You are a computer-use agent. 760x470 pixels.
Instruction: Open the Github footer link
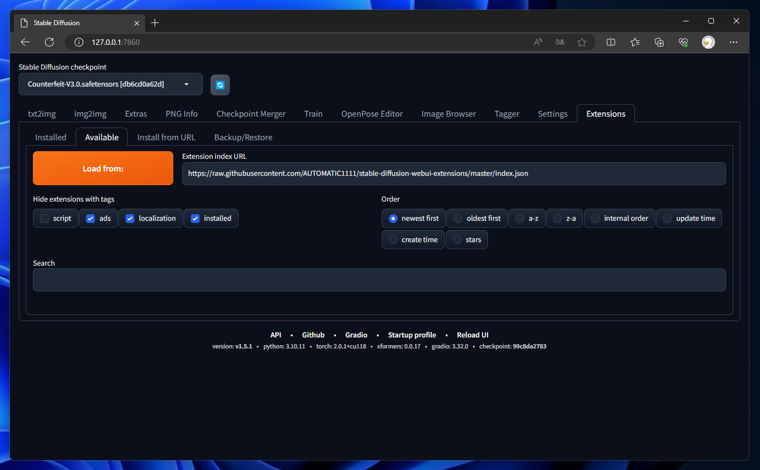tap(313, 335)
